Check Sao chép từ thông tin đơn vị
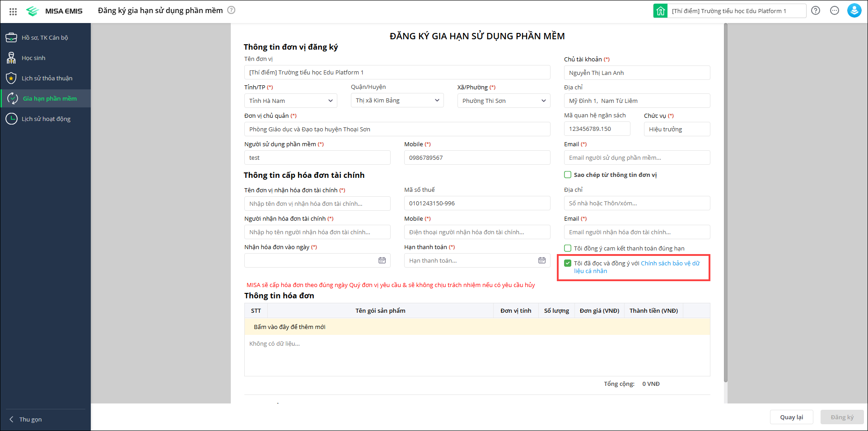This screenshot has height=431, width=868. (x=568, y=175)
